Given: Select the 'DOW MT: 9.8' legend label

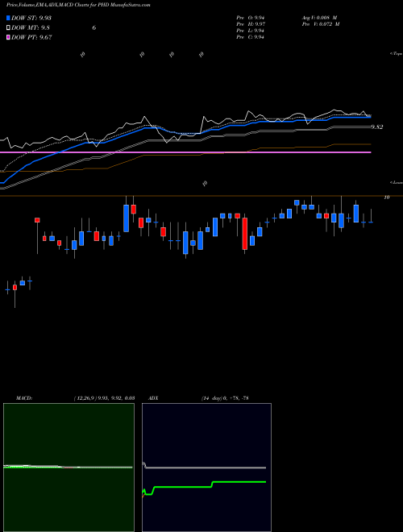Looking at the screenshot, I should 31,28.
